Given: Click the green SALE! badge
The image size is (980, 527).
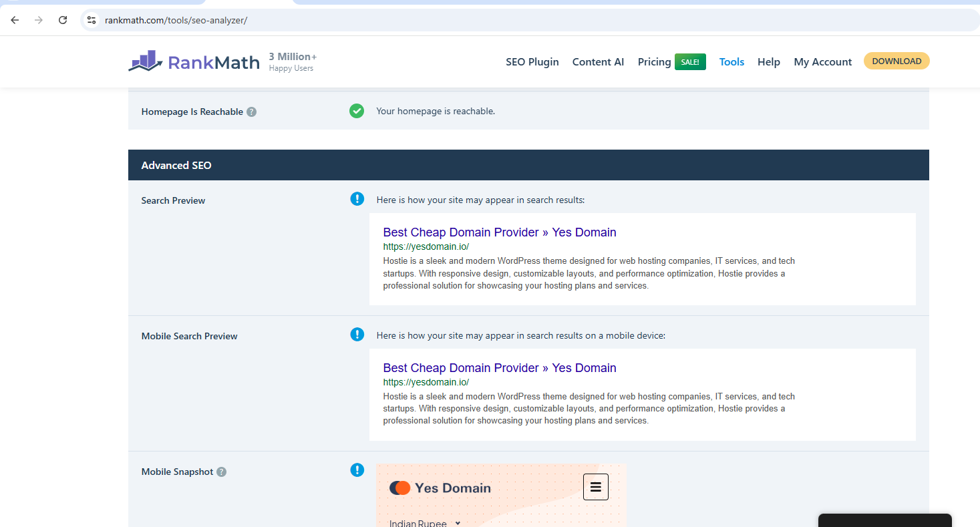Looking at the screenshot, I should pyautogui.click(x=690, y=61).
